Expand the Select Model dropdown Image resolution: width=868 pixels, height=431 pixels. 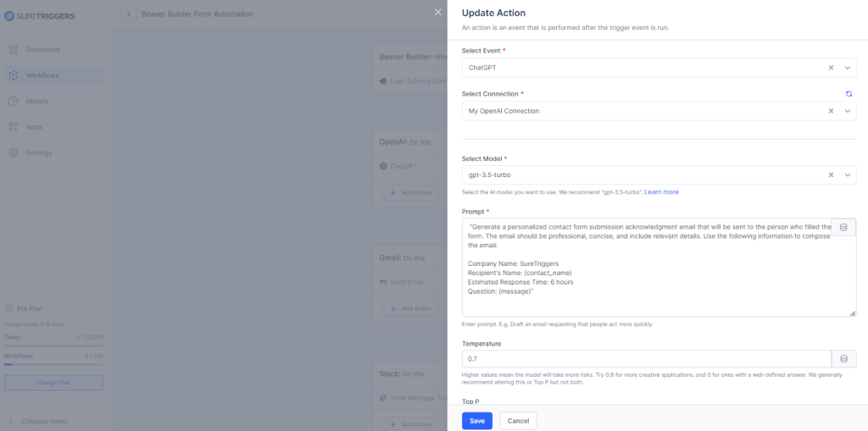(848, 175)
